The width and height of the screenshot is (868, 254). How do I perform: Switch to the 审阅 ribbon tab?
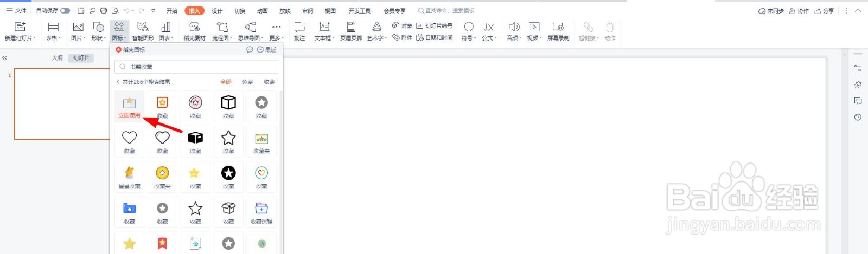coord(308,11)
